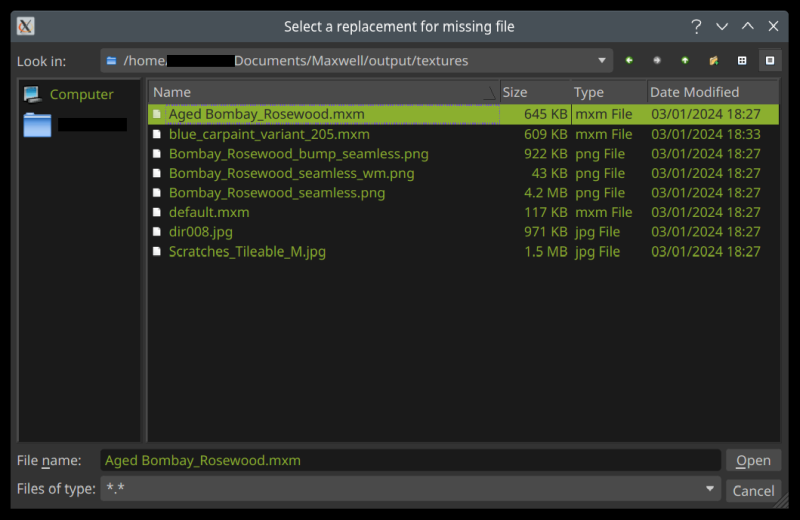Select Scratches_Tileable_M.jpg in the file list
Image resolution: width=800 pixels, height=520 pixels.
point(247,251)
